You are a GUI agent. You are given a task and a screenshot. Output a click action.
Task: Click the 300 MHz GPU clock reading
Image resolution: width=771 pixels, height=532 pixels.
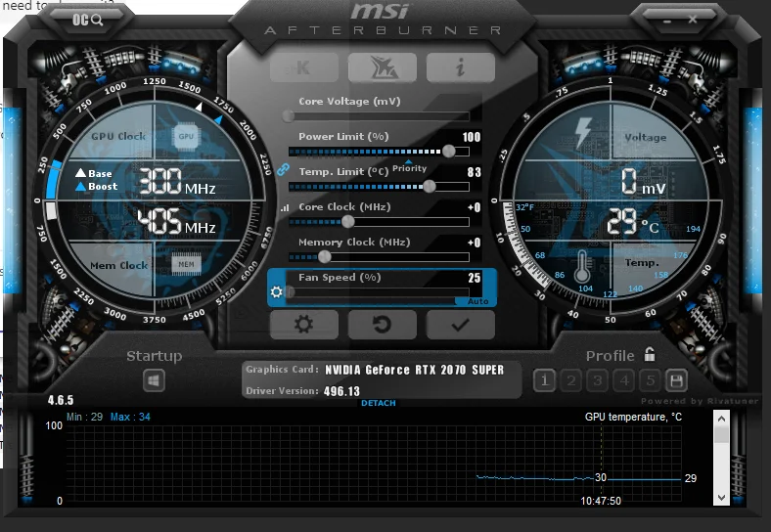tap(177, 182)
